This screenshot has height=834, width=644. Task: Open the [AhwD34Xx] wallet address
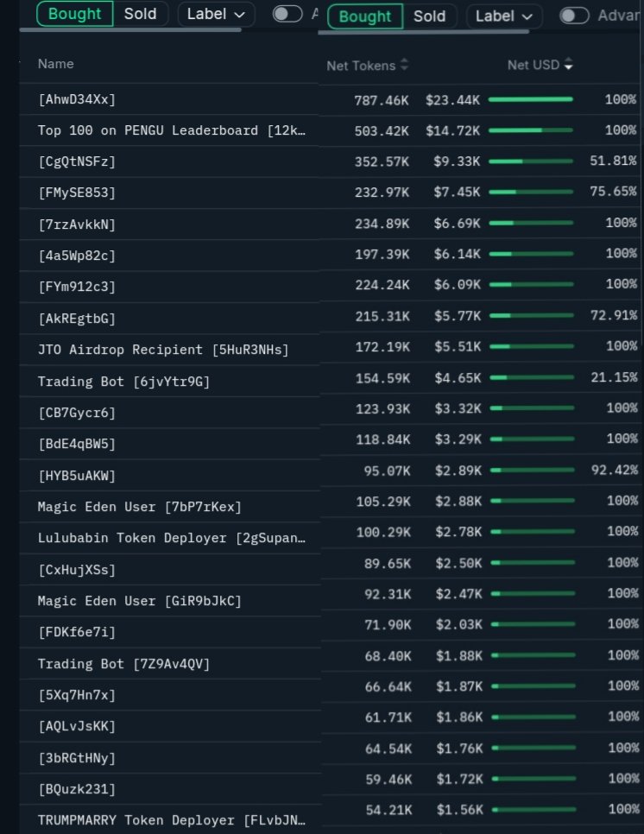click(x=77, y=99)
